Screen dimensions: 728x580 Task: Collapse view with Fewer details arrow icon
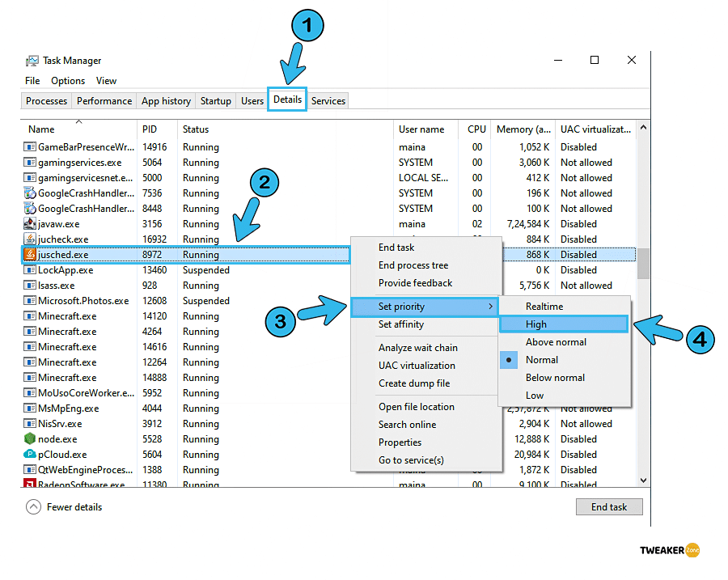pos(33,507)
